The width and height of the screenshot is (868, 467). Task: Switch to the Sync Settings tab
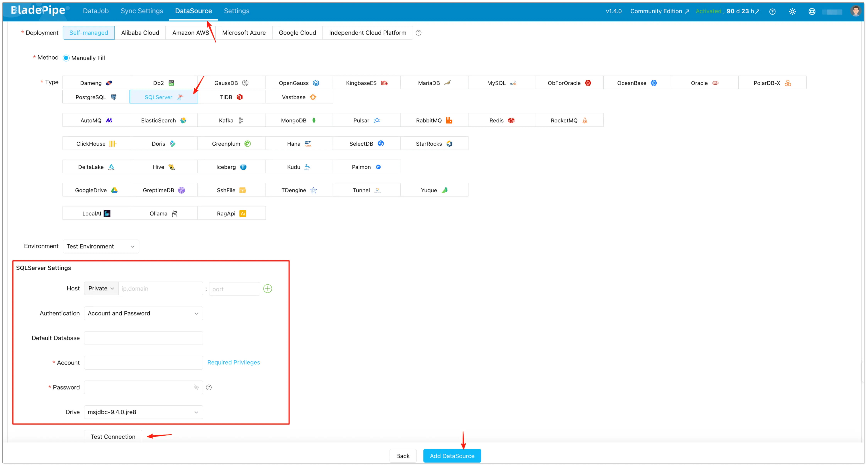[142, 11]
